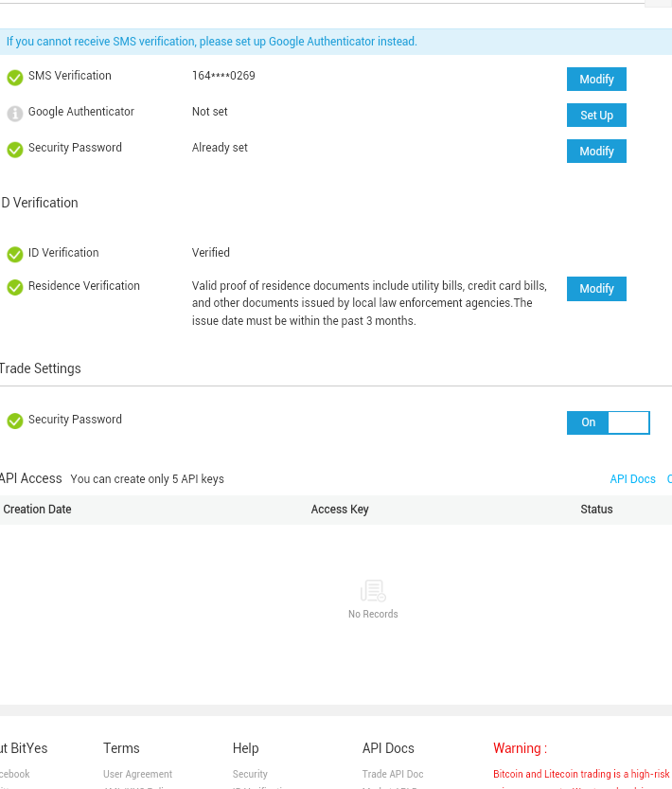
Task: Click the No Records document icon
Action: pos(373,592)
